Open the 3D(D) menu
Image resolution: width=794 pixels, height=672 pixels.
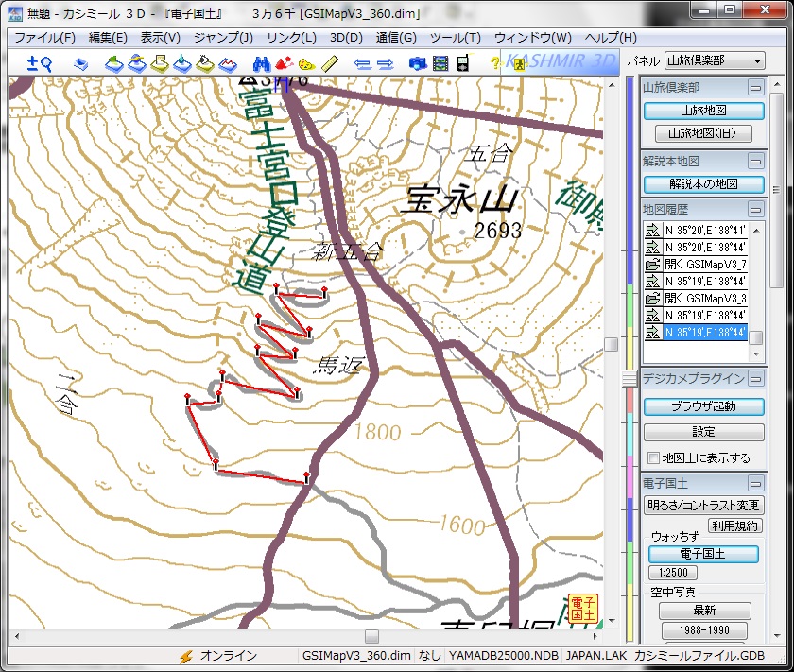pyautogui.click(x=346, y=38)
